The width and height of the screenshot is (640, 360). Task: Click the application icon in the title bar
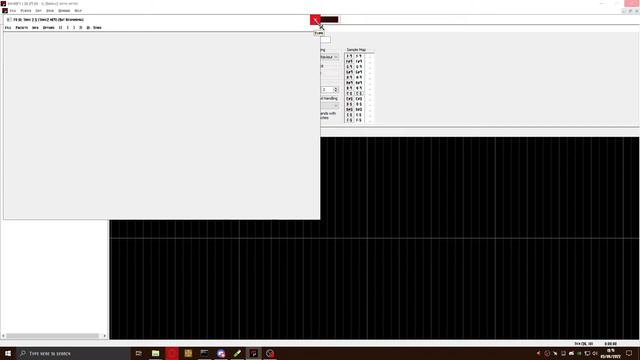point(3,3)
